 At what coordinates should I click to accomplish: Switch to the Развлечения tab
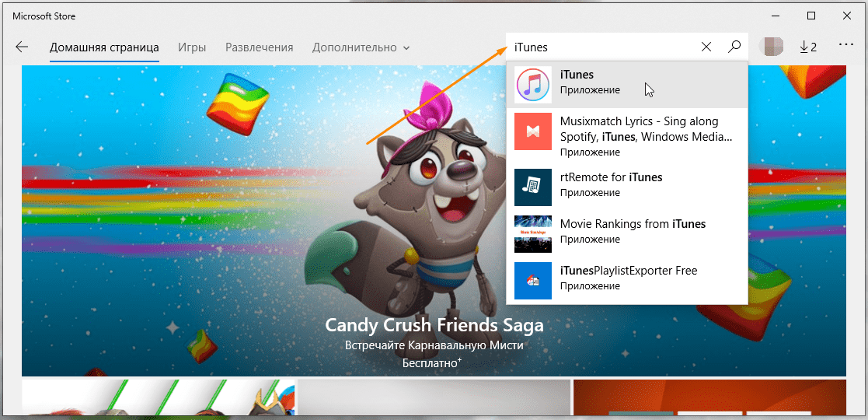[259, 47]
